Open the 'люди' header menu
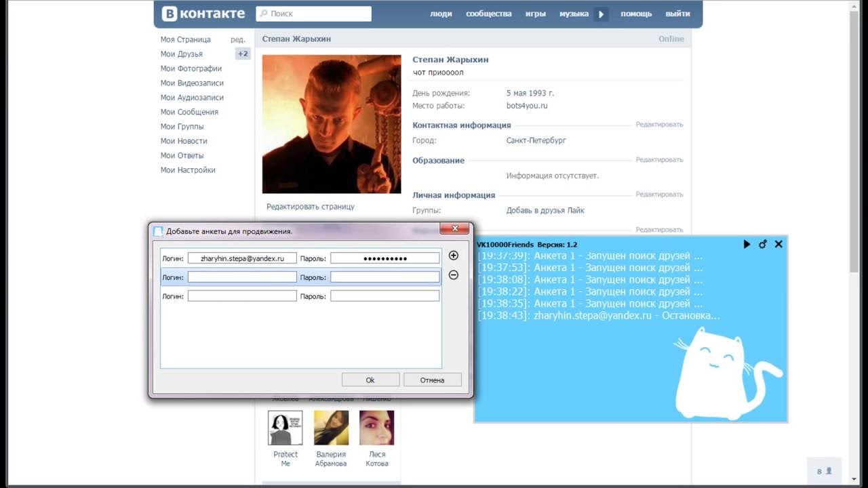 (x=441, y=14)
